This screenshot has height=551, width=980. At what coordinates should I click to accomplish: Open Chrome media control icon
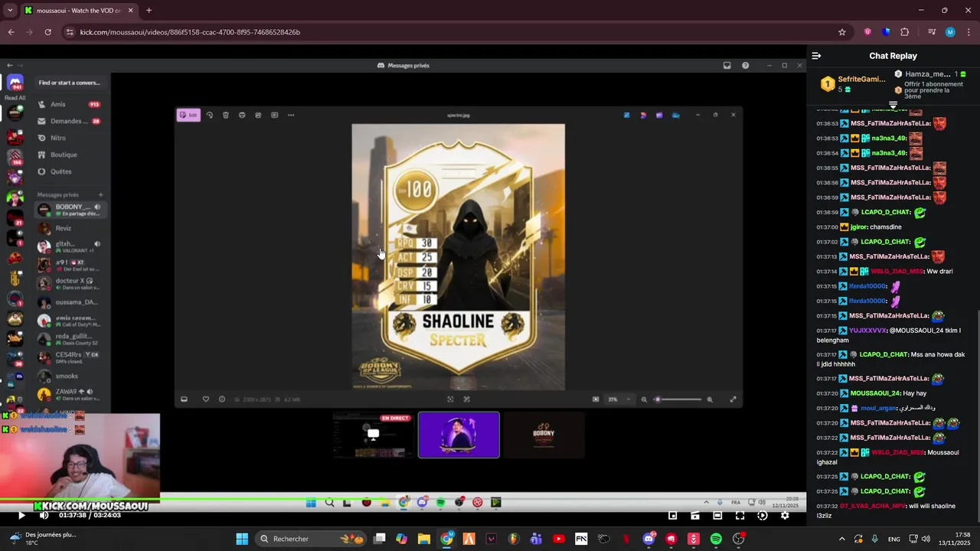point(932,32)
